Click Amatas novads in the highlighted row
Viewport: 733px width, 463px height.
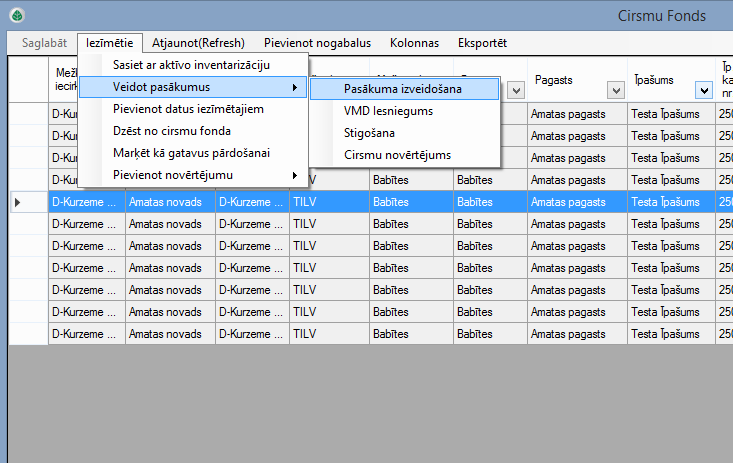(170, 202)
